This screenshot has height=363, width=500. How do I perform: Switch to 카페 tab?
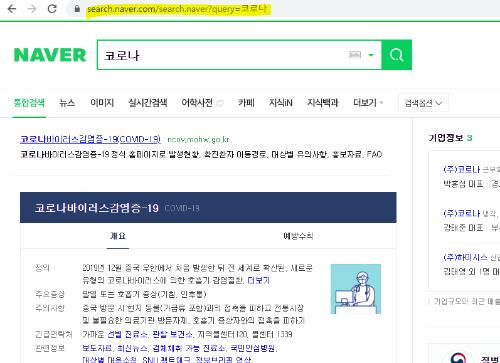[246, 103]
